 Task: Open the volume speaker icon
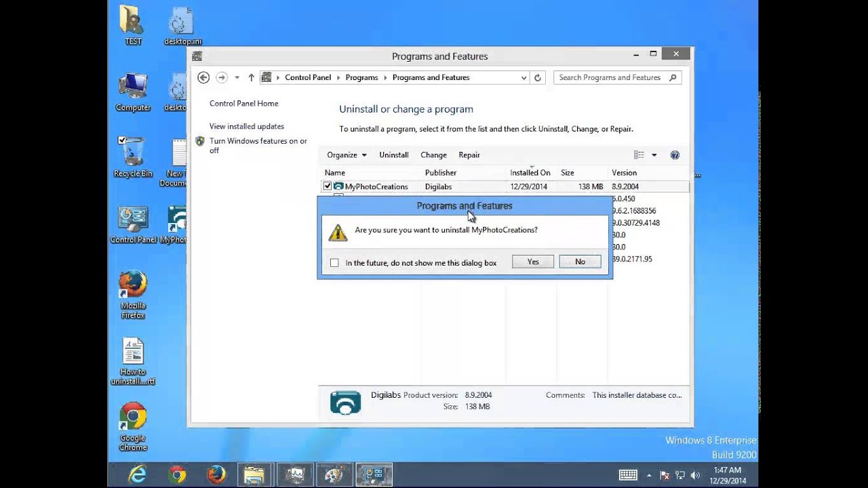(695, 475)
